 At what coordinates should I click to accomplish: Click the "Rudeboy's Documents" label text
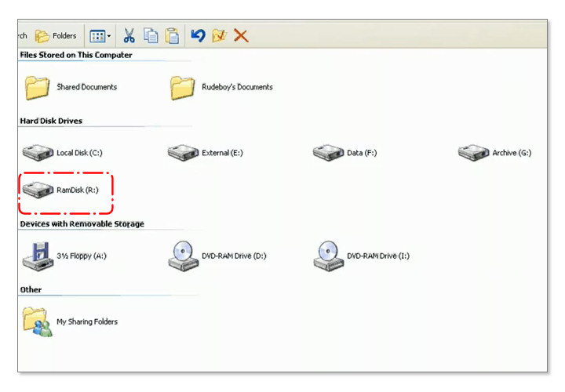pyautogui.click(x=237, y=87)
